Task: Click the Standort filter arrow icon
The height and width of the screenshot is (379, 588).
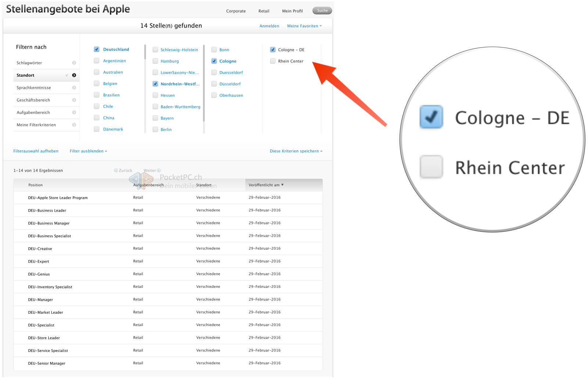Action: point(74,75)
